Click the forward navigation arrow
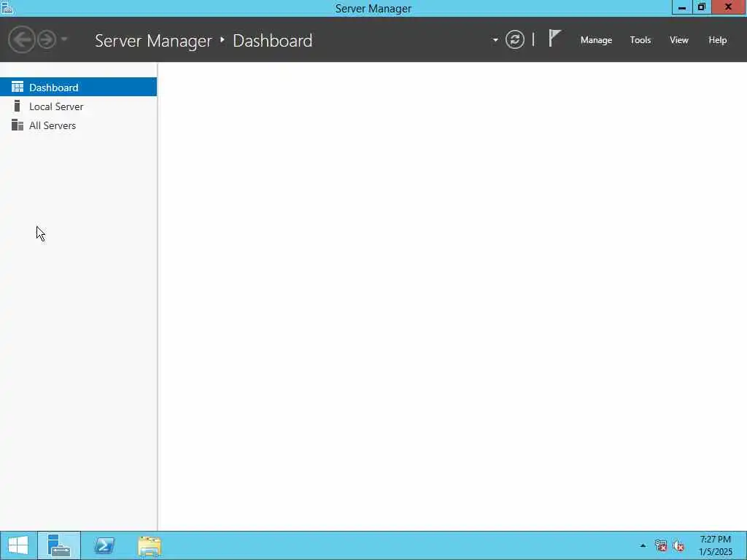Screen dimensions: 747x560 (x=47, y=39)
